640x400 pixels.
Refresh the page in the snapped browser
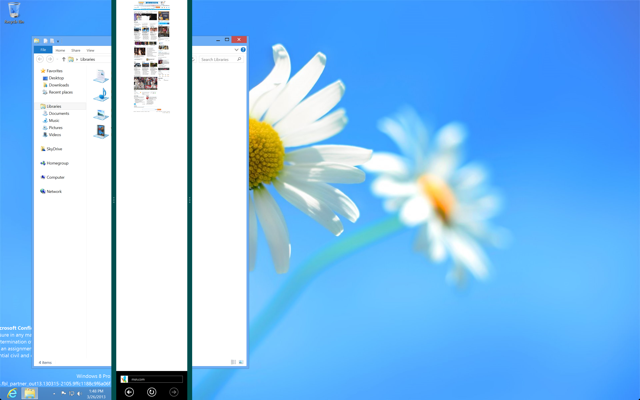[x=151, y=392]
